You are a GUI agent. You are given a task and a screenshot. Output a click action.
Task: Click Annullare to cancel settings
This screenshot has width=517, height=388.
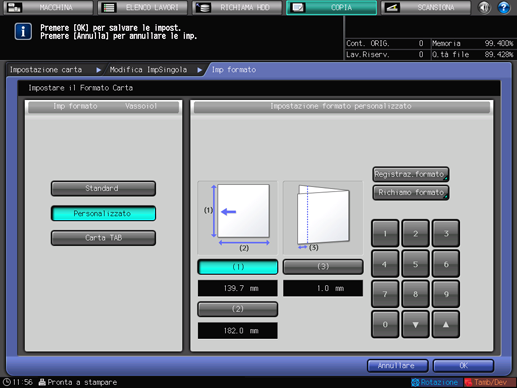398,366
